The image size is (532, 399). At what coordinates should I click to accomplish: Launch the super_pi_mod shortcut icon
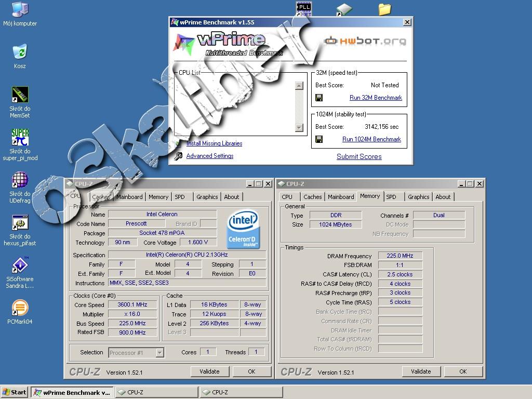pos(20,137)
